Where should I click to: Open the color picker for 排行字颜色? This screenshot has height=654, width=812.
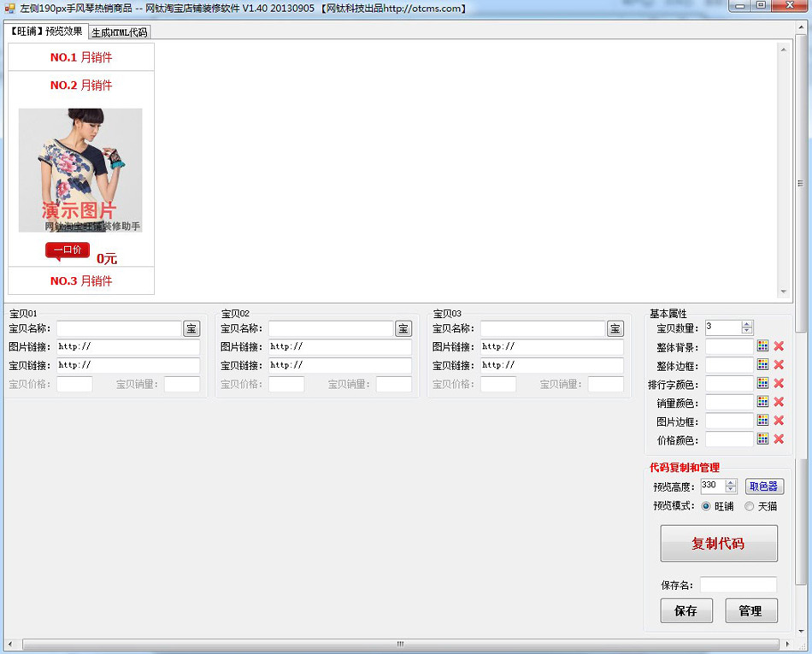coord(761,384)
